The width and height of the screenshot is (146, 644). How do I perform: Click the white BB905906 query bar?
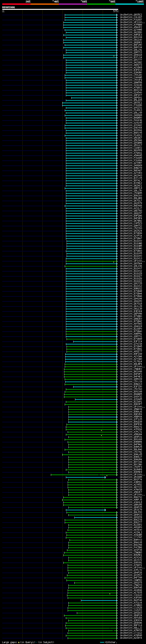[60, 9]
